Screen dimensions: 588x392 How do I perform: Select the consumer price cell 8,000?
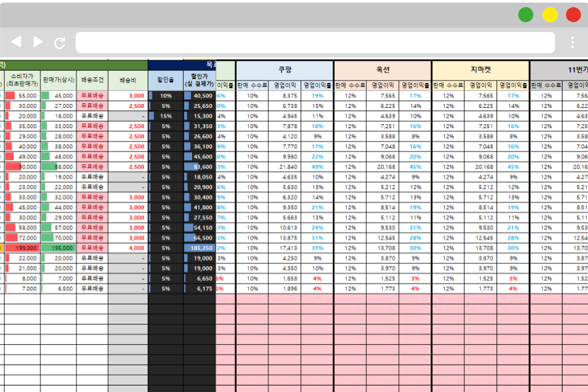[x=22, y=278]
